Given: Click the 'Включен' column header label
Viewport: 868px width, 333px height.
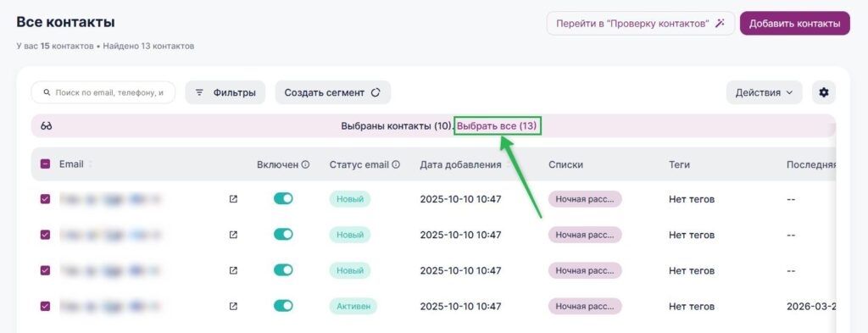Looking at the screenshot, I should [277, 165].
